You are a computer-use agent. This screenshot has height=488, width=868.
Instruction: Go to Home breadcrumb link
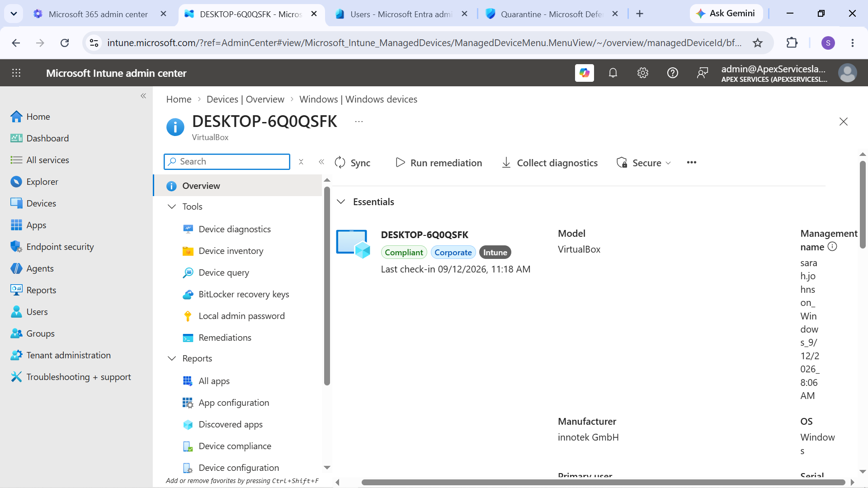tap(179, 99)
